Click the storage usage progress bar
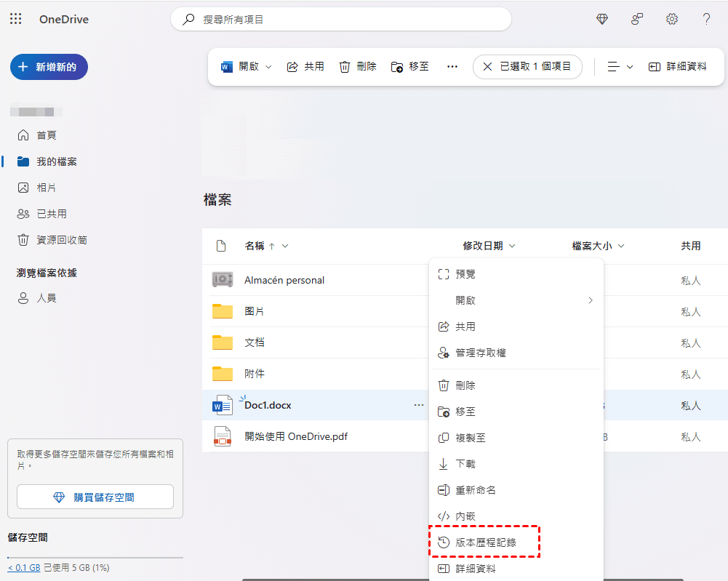 coord(95,557)
